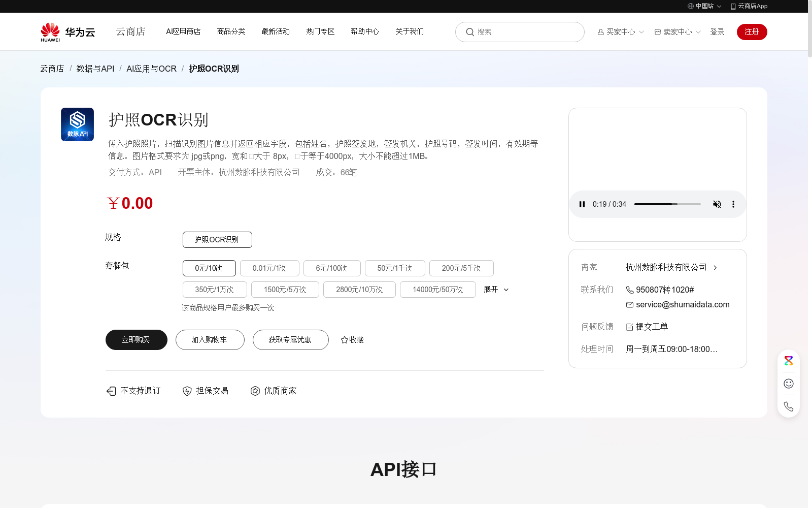This screenshot has height=508, width=812.
Task: Click the 搜索 input field
Action: (x=520, y=32)
